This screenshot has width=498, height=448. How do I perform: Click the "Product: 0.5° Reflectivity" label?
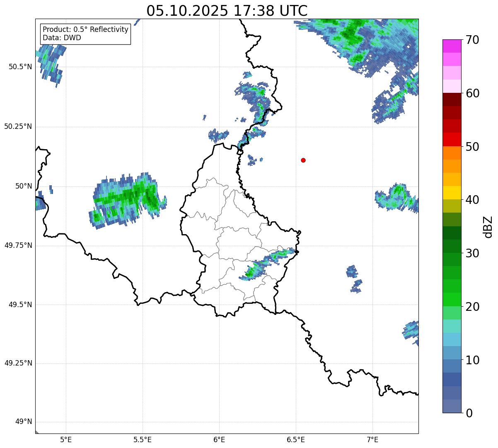[86, 30]
